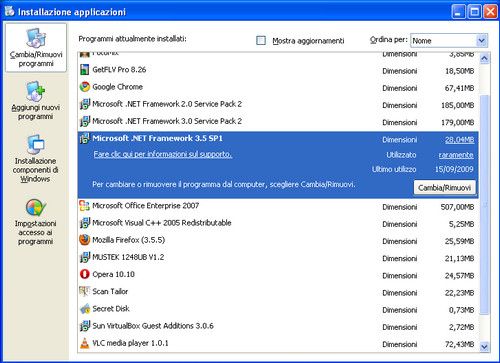Click the MUSTEK 1248UB icon
Viewport: 500px width, 363px height.
pos(85,257)
